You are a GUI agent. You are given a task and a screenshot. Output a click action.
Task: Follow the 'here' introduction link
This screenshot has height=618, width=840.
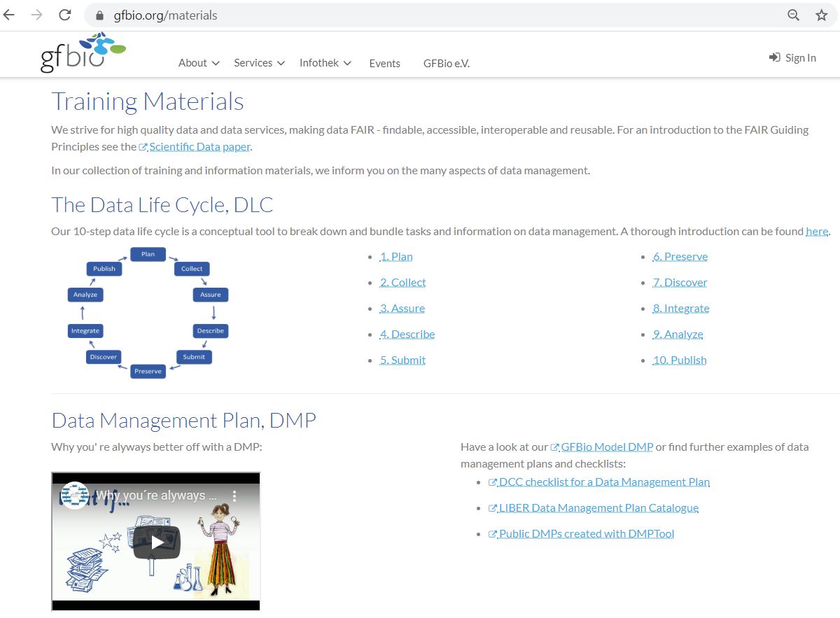tap(817, 231)
